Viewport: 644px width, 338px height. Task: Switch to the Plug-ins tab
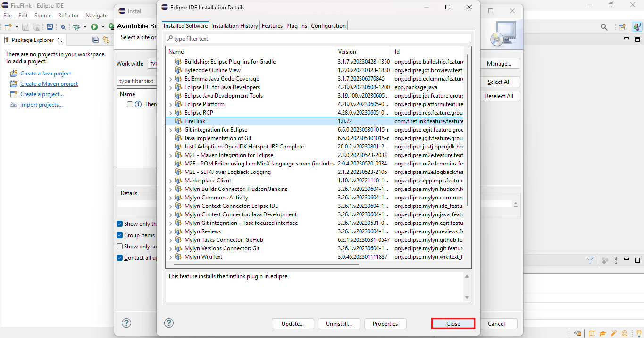tap(297, 26)
